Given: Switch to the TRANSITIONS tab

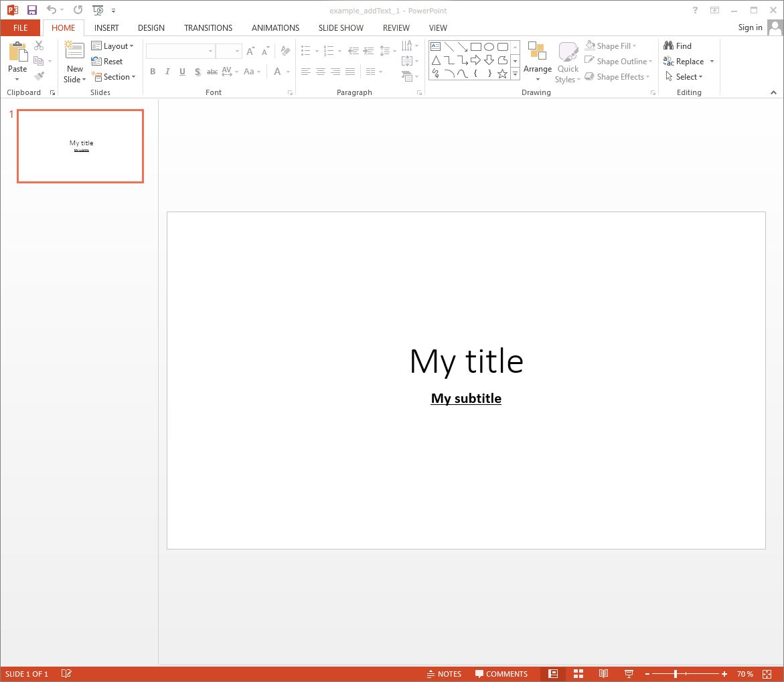Looking at the screenshot, I should click(x=208, y=27).
